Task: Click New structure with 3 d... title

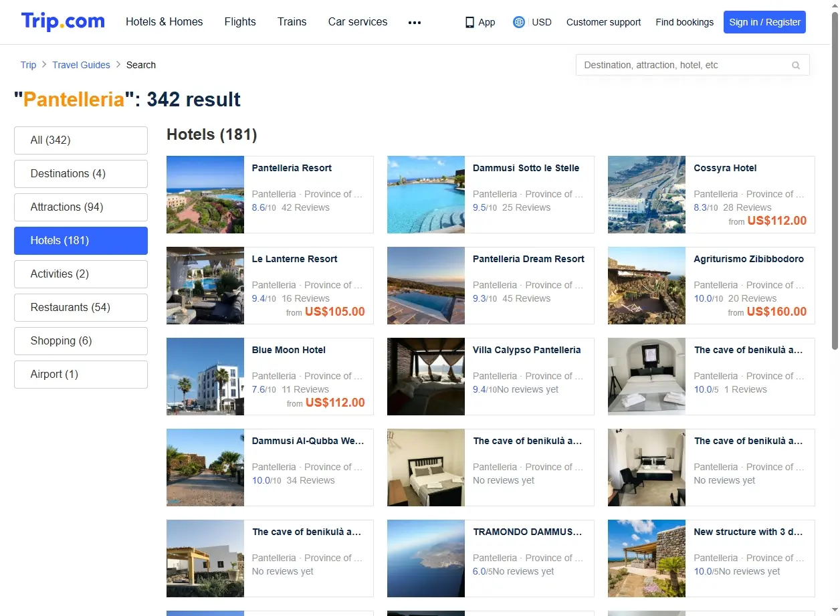Action: click(x=748, y=532)
